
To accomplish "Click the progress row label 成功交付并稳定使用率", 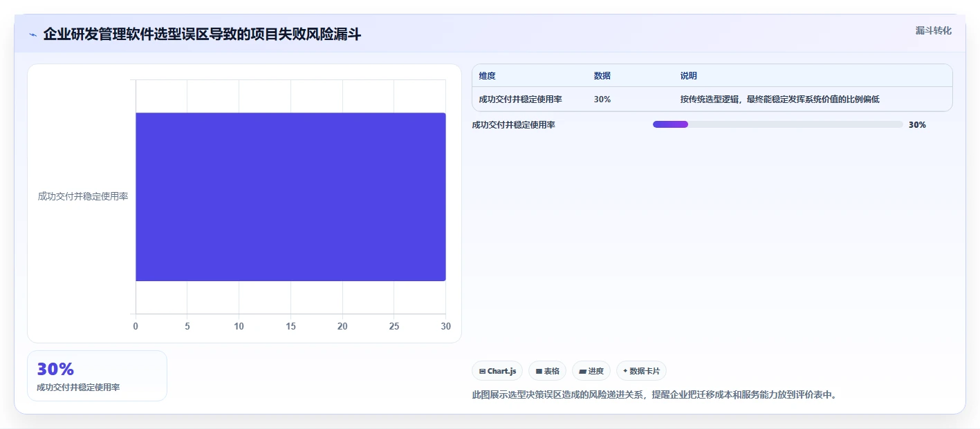I will pyautogui.click(x=514, y=125).
